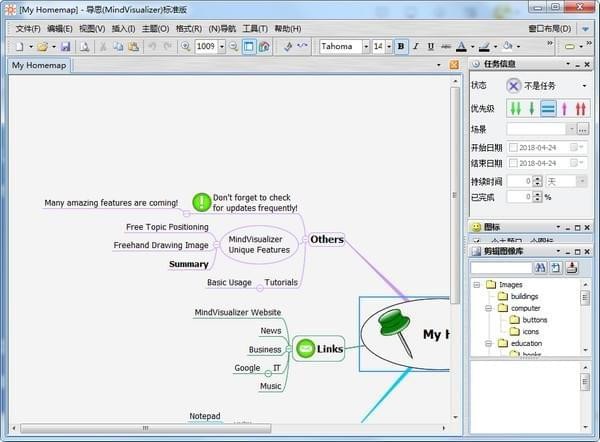The image size is (600, 442).
Task: Click the search binoculars icon in clipart library
Action: pos(541,268)
